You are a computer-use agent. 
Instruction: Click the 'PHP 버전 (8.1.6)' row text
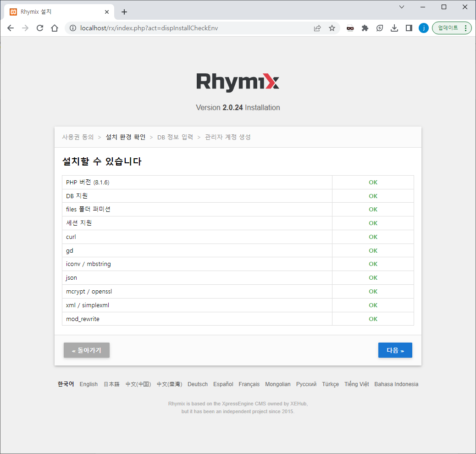pyautogui.click(x=88, y=182)
